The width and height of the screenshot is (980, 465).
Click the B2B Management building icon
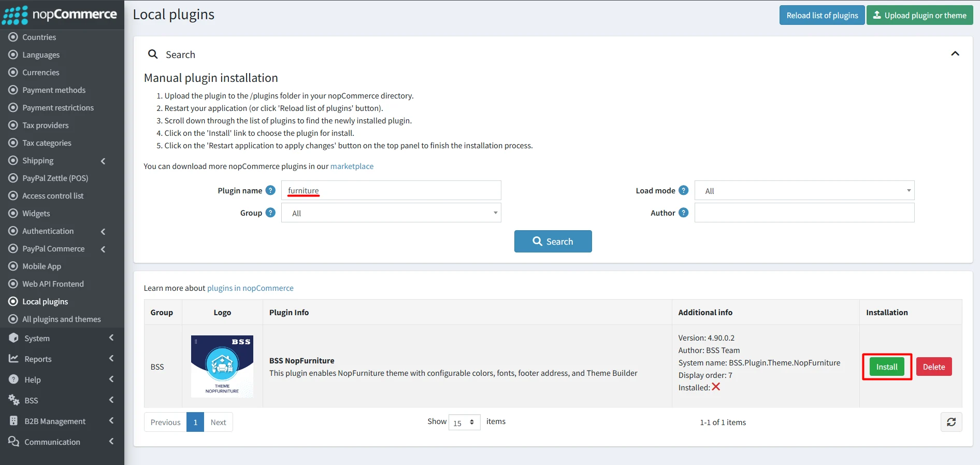[x=13, y=420]
